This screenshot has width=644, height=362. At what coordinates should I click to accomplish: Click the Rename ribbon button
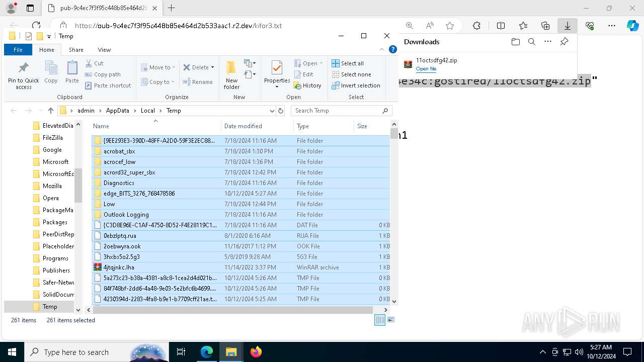tap(198, 82)
